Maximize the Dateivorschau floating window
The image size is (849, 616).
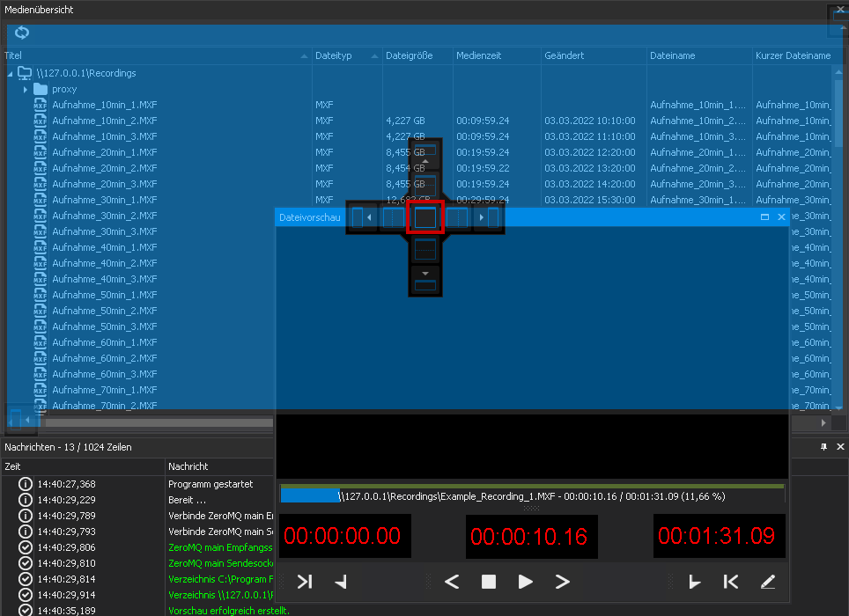click(x=764, y=216)
